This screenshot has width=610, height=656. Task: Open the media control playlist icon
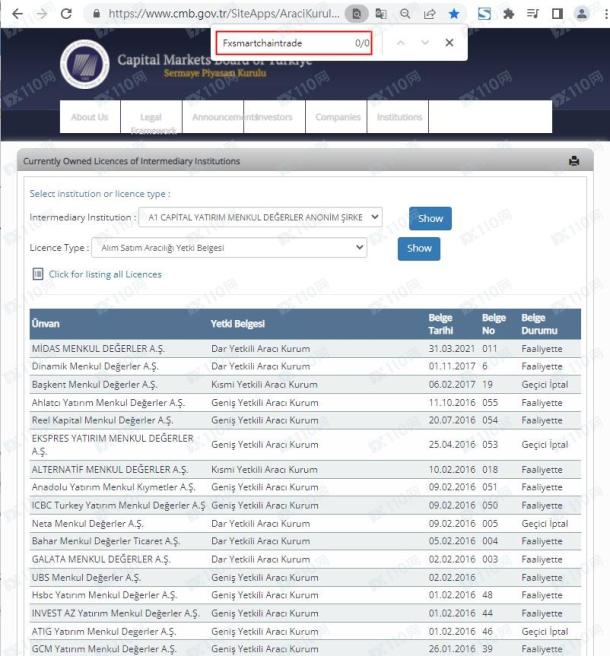[533, 14]
